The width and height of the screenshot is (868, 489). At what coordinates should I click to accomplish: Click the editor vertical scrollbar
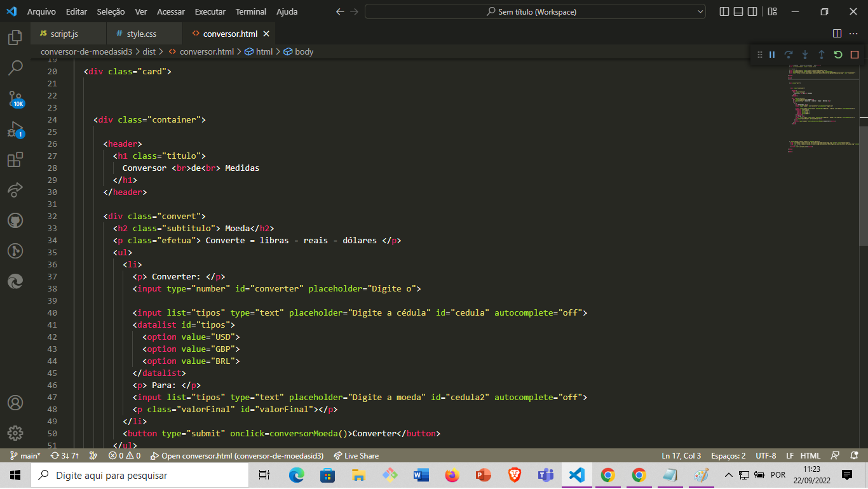pos(864,185)
